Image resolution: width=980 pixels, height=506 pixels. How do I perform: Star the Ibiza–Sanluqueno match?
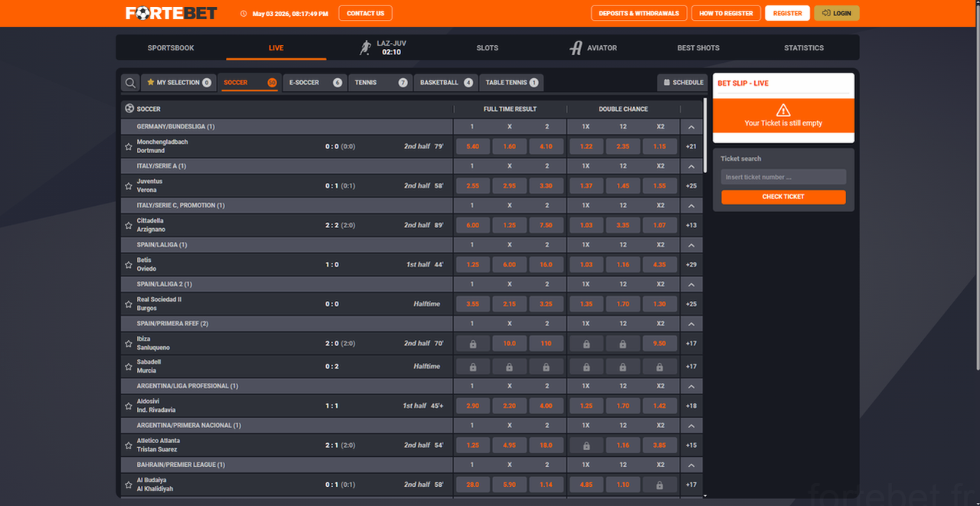[x=129, y=344]
